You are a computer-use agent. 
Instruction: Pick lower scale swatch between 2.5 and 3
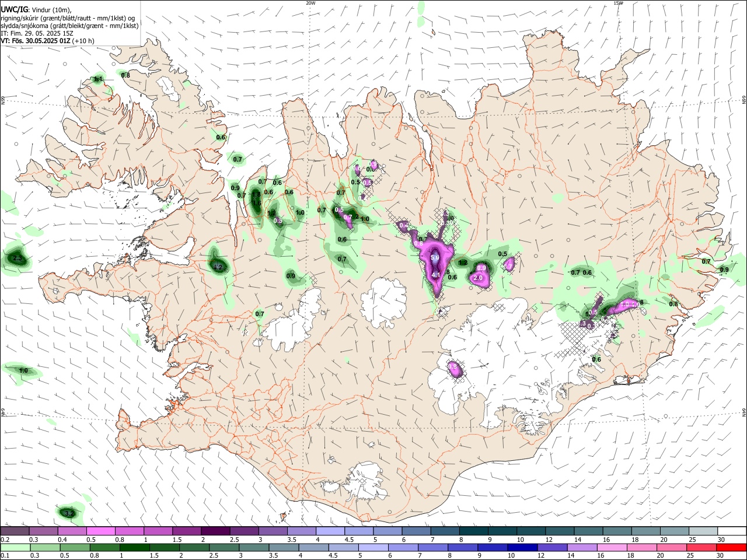[224, 547]
